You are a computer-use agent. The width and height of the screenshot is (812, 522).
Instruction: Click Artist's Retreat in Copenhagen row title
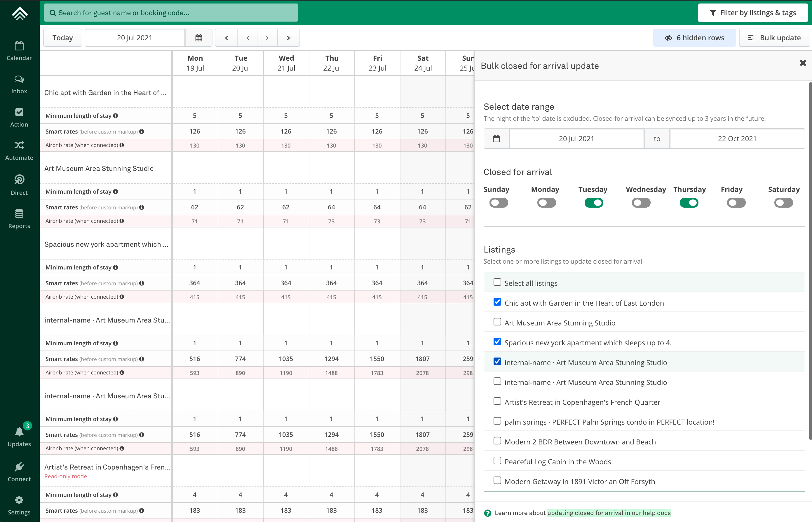[x=107, y=467]
